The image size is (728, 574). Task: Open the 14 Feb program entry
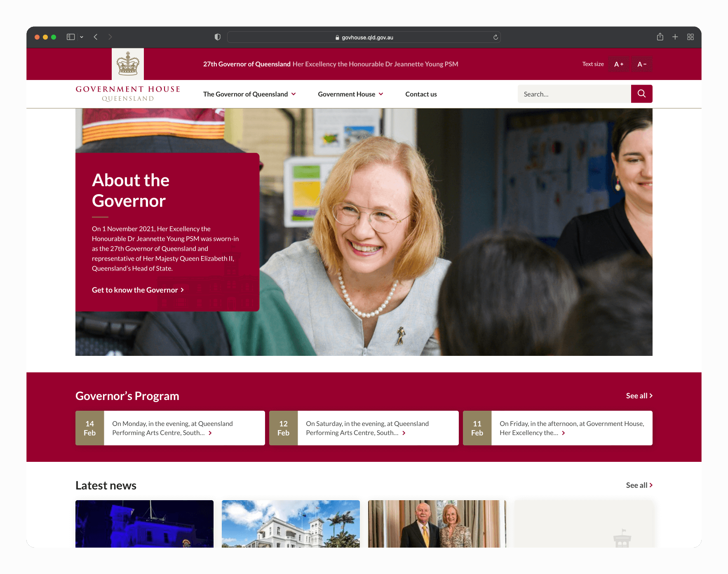(170, 428)
